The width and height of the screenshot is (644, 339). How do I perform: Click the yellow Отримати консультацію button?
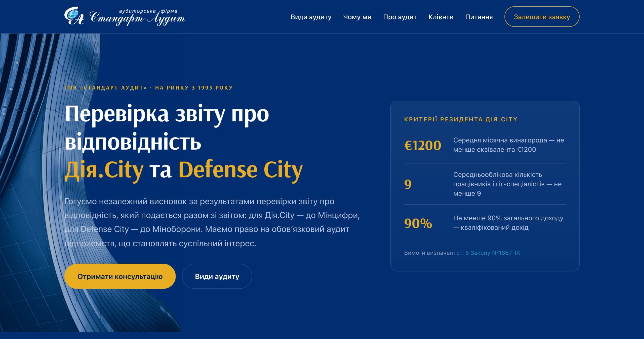(x=120, y=276)
